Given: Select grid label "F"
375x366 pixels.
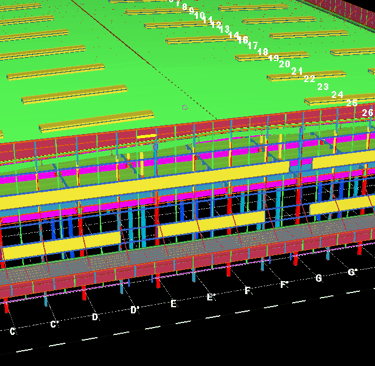Looking at the screenshot, I should tap(247, 290).
